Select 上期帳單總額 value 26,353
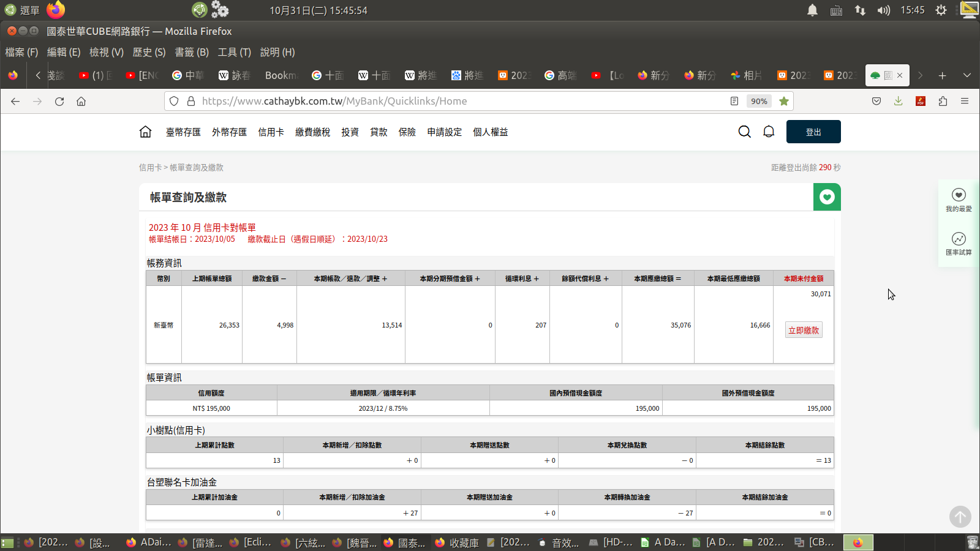 [x=229, y=325]
